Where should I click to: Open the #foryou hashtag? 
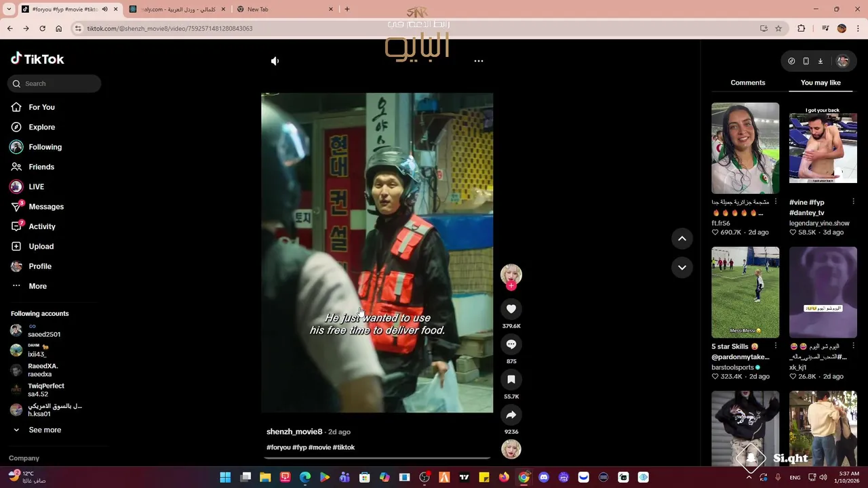click(x=278, y=447)
